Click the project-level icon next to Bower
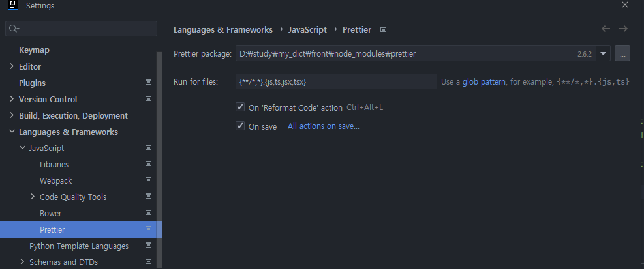 click(149, 213)
